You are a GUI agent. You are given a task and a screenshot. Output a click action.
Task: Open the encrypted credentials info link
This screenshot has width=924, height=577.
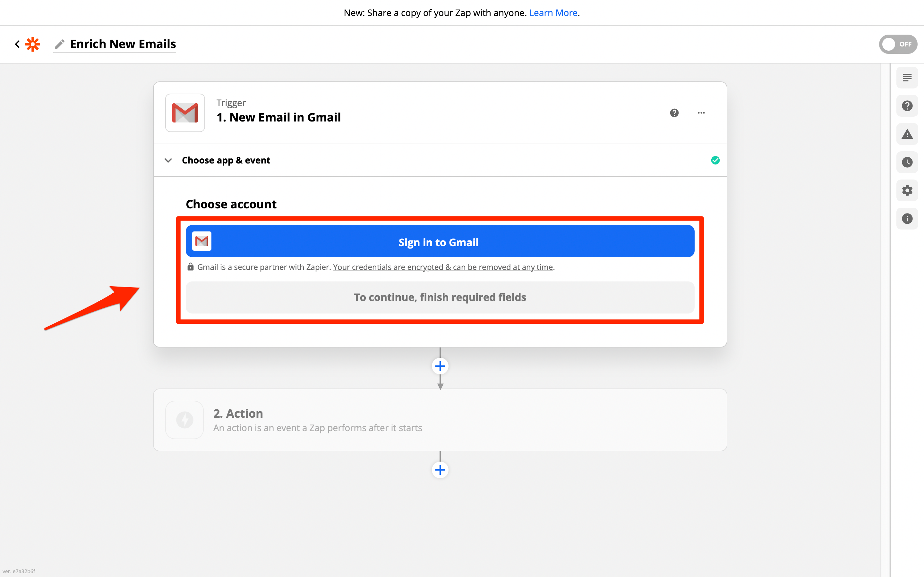pos(443,267)
